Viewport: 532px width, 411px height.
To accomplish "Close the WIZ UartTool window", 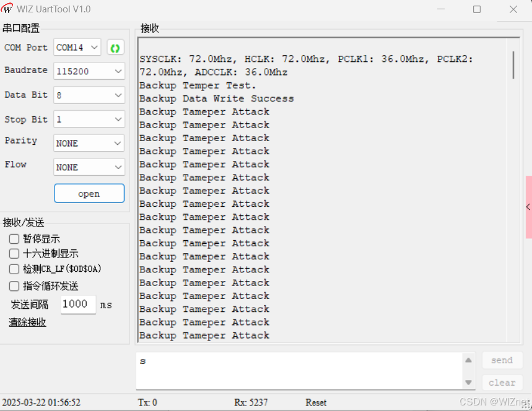I will pyautogui.click(x=513, y=9).
